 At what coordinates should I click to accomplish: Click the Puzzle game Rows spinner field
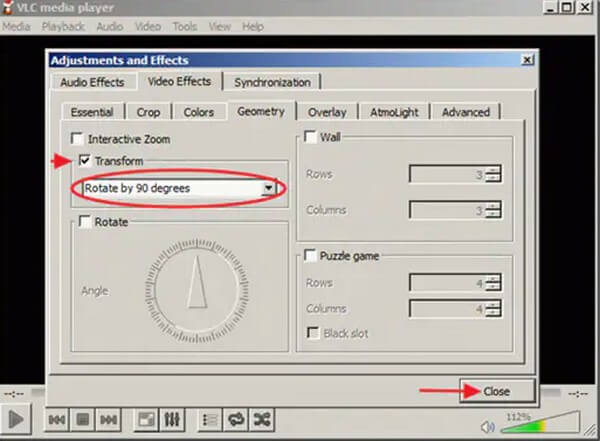[455, 283]
